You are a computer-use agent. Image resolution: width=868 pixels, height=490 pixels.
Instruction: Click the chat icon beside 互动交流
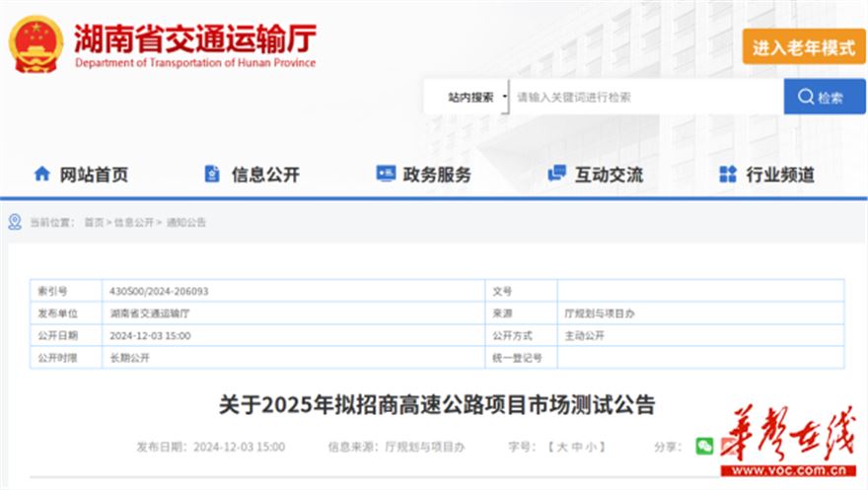(556, 175)
